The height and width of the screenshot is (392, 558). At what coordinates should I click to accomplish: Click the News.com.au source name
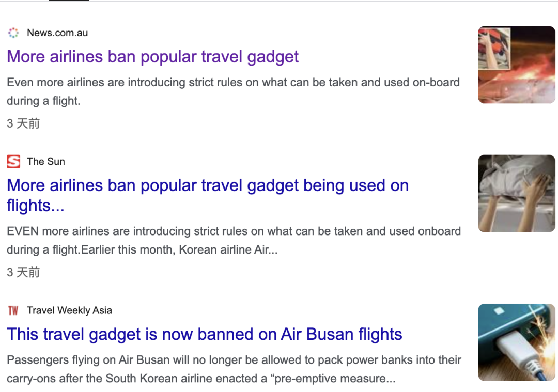pos(57,33)
